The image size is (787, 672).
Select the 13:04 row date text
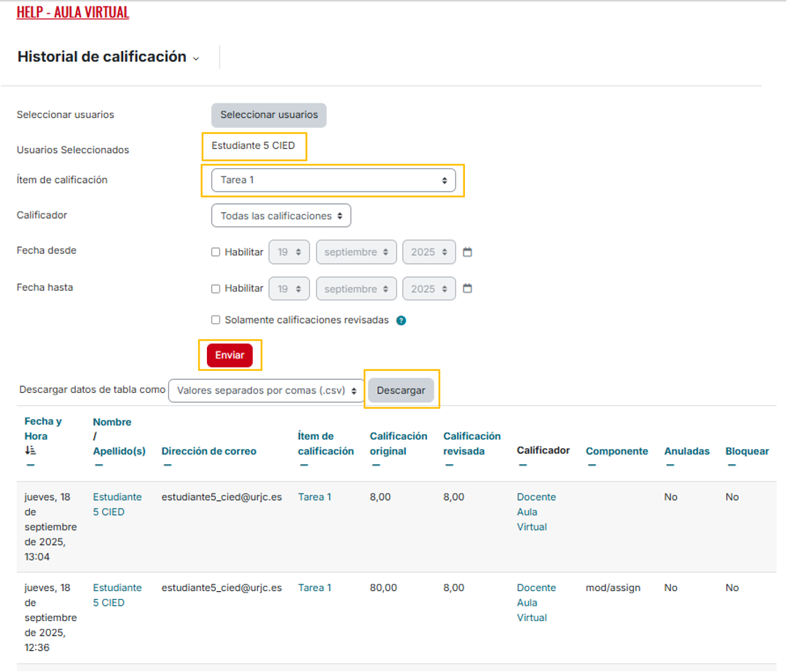click(x=51, y=527)
